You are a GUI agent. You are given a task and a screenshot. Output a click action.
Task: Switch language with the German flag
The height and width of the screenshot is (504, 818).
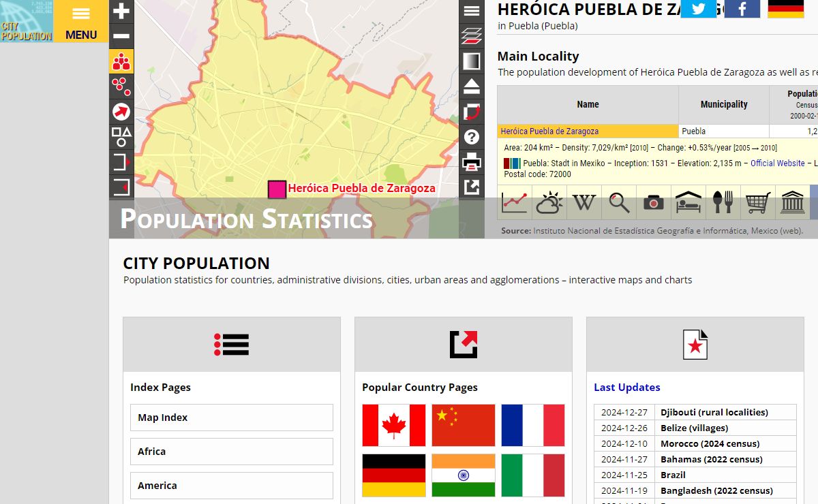tap(786, 9)
